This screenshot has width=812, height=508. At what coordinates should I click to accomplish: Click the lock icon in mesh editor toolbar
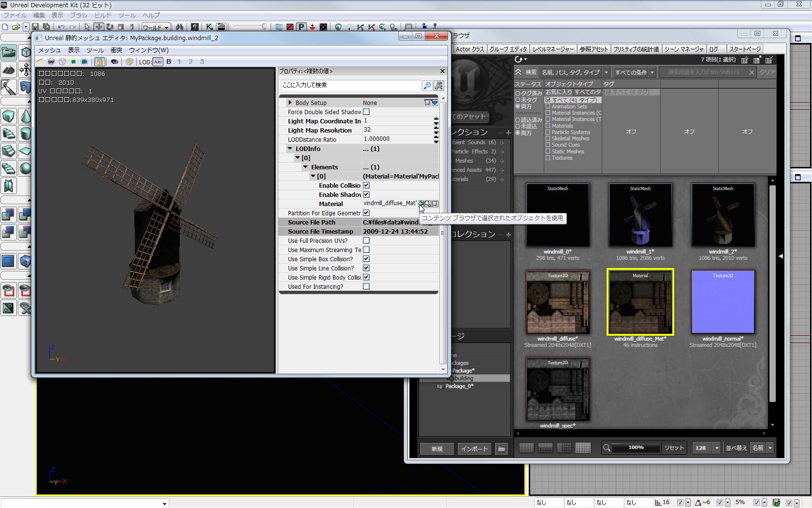coord(100,62)
